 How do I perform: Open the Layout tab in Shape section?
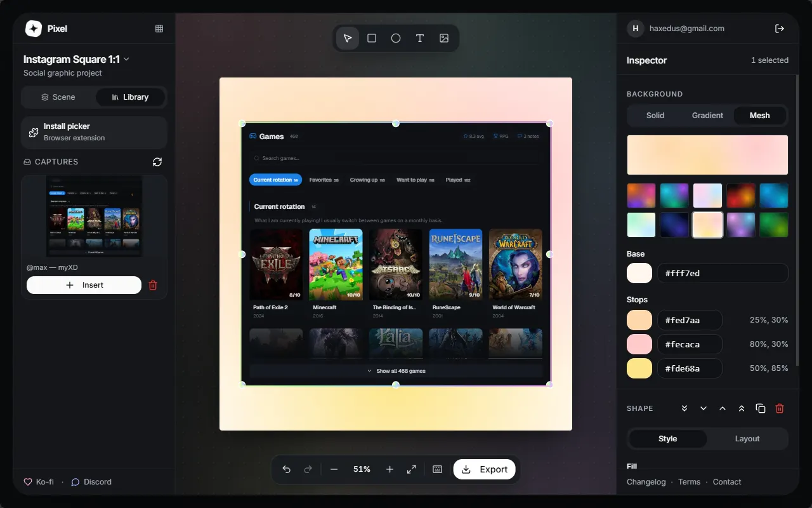pyautogui.click(x=747, y=439)
